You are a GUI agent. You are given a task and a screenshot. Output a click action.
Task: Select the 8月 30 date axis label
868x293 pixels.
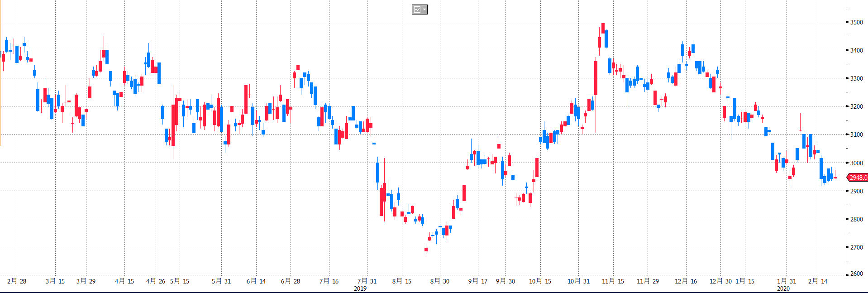[440, 281]
